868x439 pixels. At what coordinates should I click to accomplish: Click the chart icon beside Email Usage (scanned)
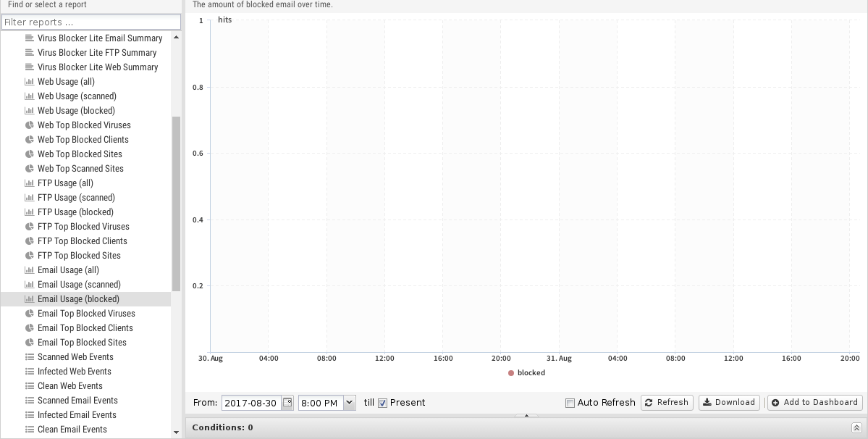click(x=30, y=284)
